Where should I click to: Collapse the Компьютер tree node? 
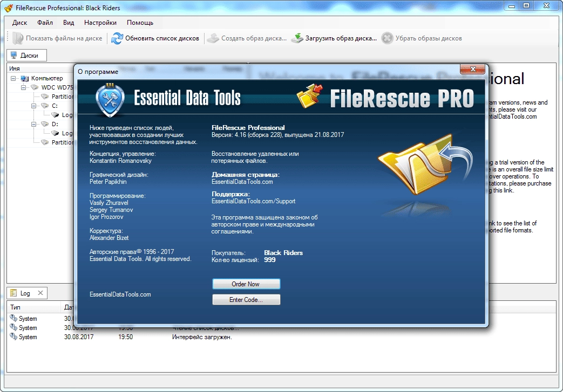(13, 78)
